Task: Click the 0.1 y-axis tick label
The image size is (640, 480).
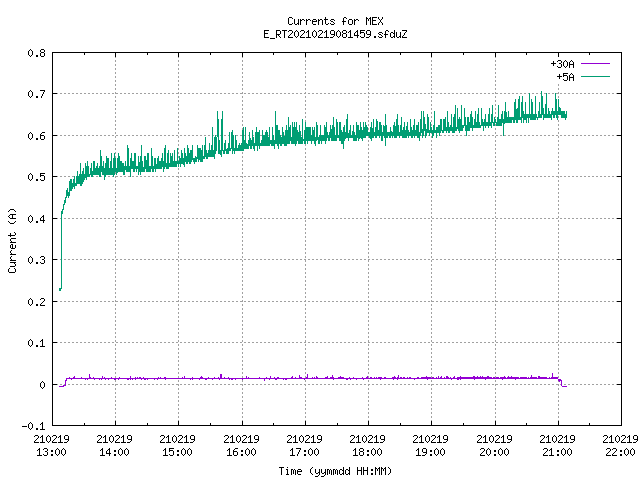Action: [36, 343]
